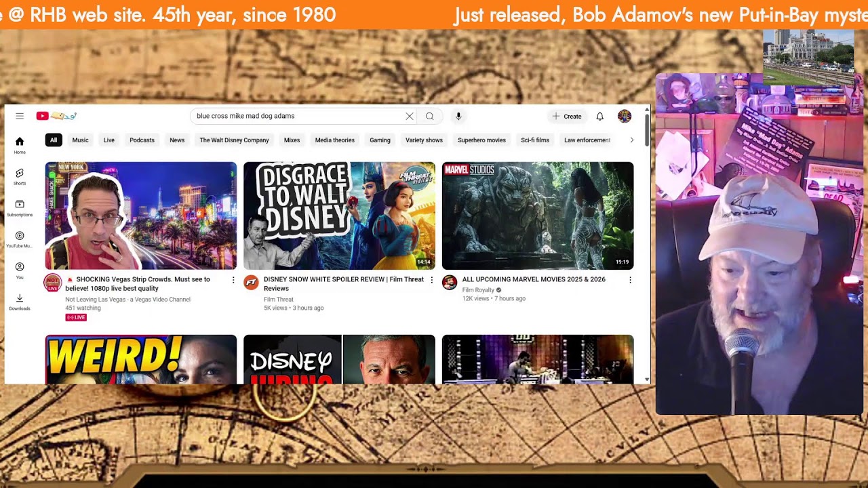Screen dimensions: 868x488
Task: Show more filter chips with right arrow
Action: pos(631,140)
